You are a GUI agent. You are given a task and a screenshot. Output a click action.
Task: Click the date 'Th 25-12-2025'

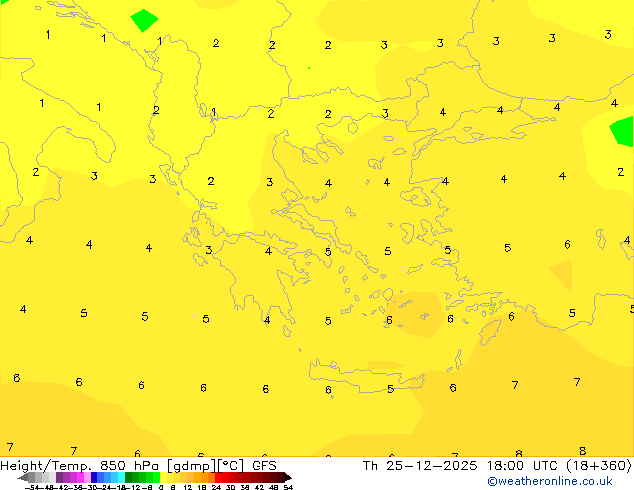click(420, 466)
